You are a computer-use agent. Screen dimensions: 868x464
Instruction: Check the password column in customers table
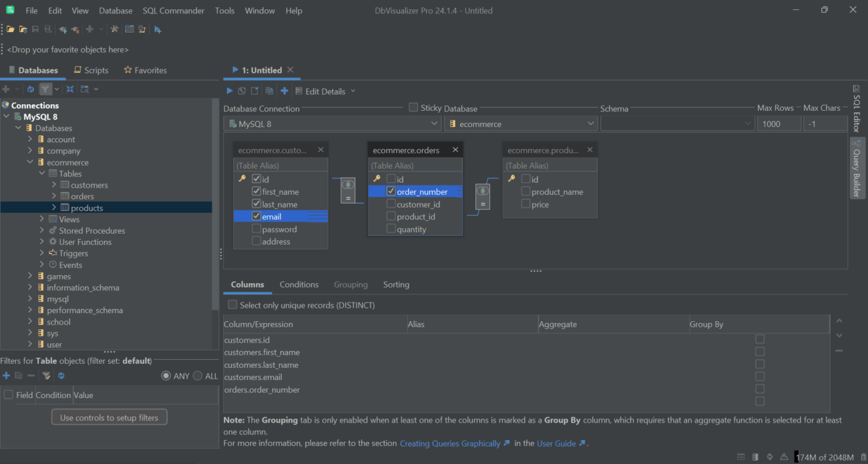tap(256, 228)
